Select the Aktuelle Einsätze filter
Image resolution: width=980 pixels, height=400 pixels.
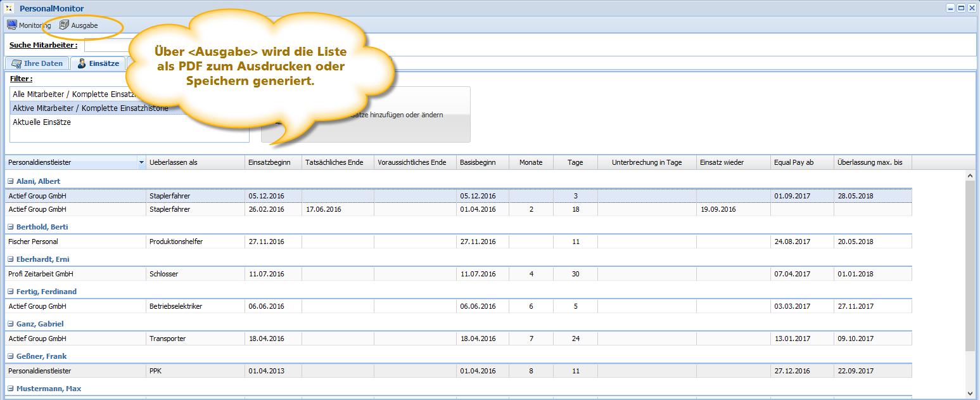tap(42, 122)
